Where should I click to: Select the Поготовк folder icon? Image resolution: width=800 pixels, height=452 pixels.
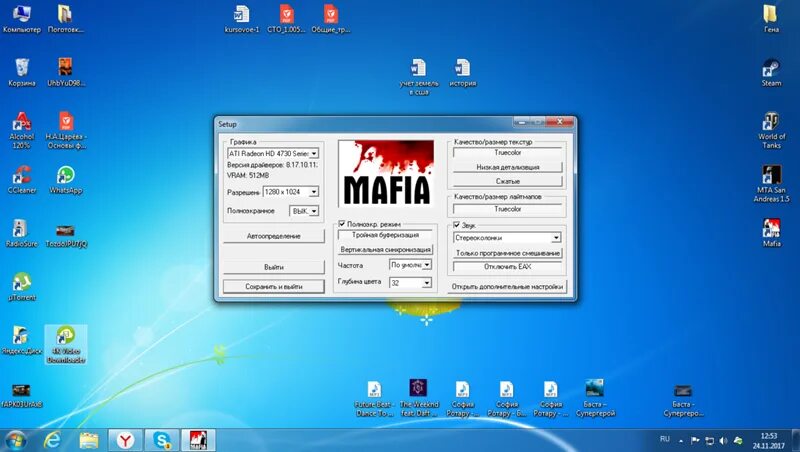coord(65,19)
